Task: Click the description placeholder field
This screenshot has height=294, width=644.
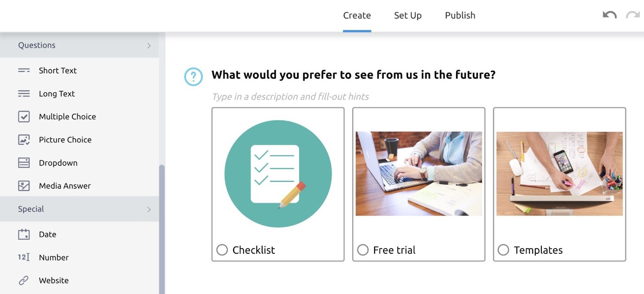Action: [x=291, y=97]
